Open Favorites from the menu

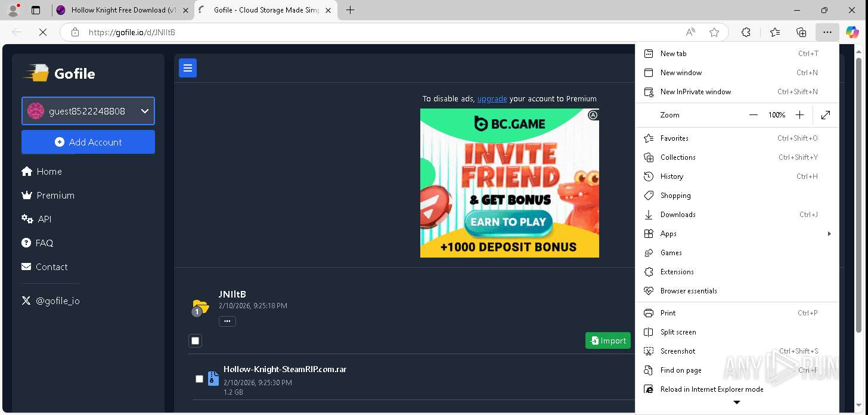[737, 138]
